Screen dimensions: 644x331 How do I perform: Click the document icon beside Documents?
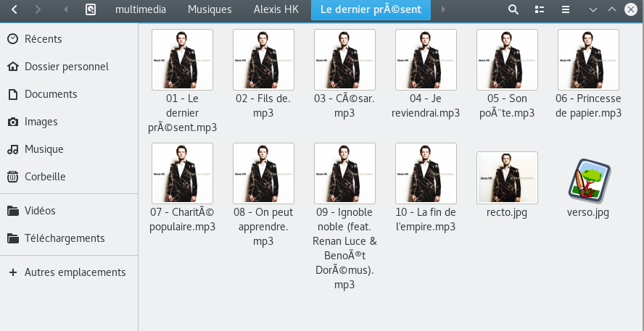pos(13,94)
